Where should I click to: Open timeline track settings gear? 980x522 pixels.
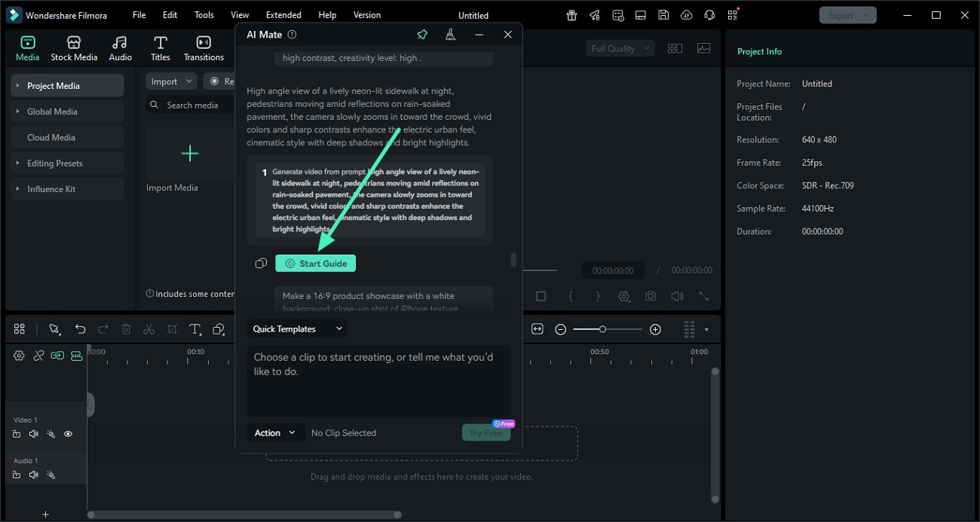tap(20, 356)
